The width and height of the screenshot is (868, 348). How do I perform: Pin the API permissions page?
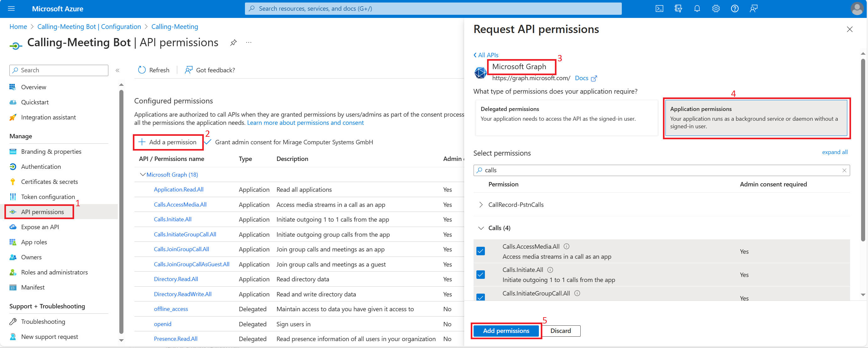(233, 42)
